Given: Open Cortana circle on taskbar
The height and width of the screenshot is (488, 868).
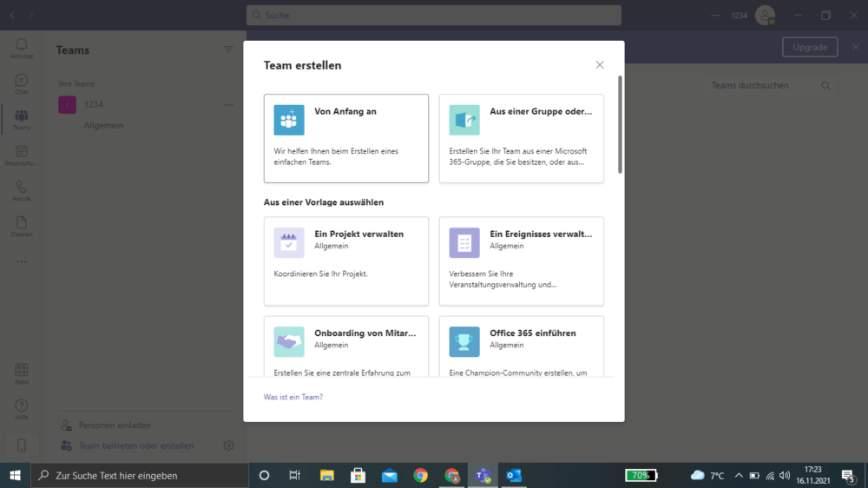Looking at the screenshot, I should pyautogui.click(x=264, y=475).
